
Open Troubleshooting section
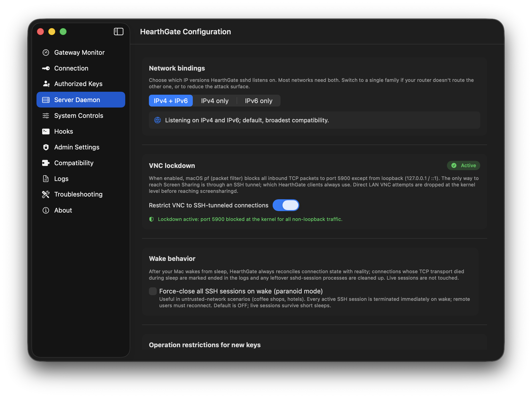pos(81,194)
